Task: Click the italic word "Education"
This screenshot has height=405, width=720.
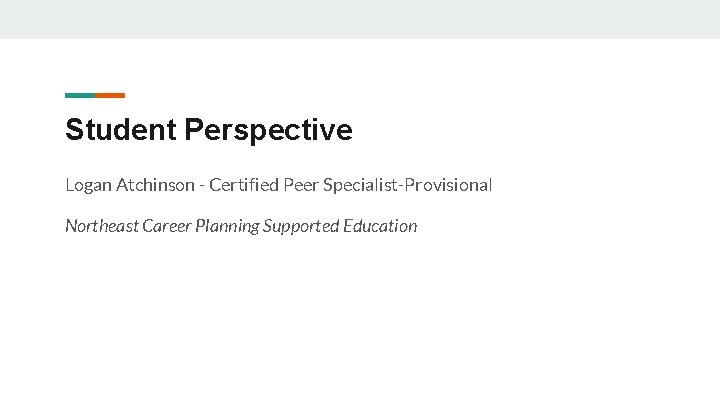Action: click(x=380, y=226)
